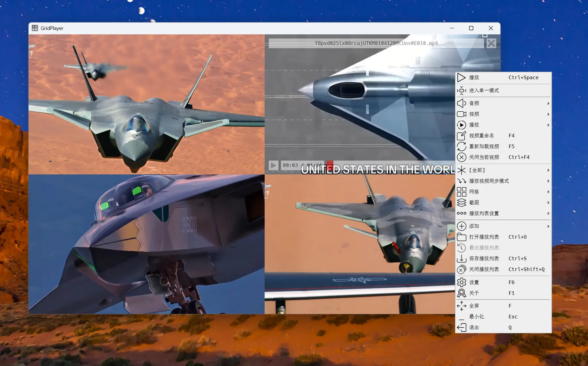Expand the grid (网格) submenu
This screenshot has width=588, height=366.
pyautogui.click(x=503, y=192)
